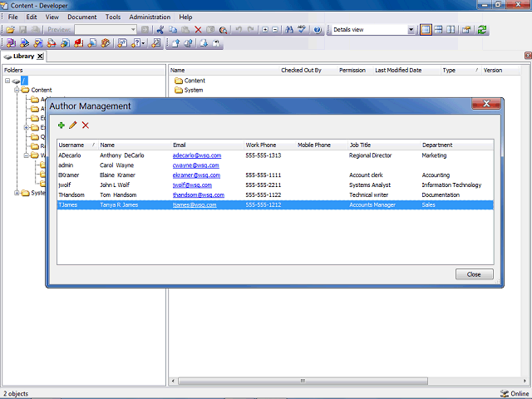Click the Online status indicator
532x399 pixels.
click(x=515, y=393)
